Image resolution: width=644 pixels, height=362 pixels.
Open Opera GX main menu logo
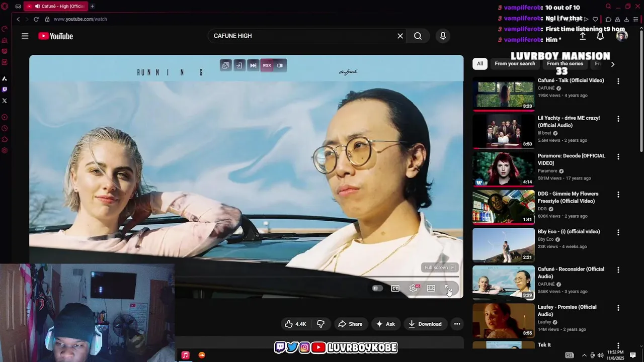tap(5, 6)
